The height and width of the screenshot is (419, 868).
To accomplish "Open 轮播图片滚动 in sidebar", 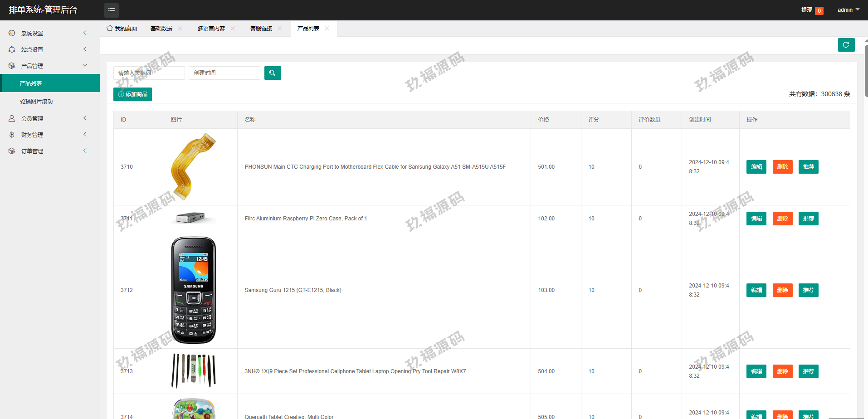I will pyautogui.click(x=36, y=102).
